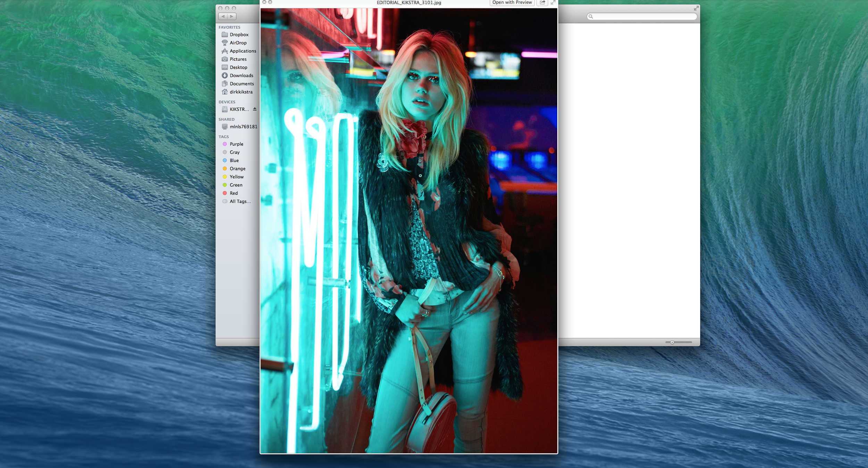Screen dimensions: 868x468
Task: Navigate back using the back arrow
Action: (x=223, y=16)
